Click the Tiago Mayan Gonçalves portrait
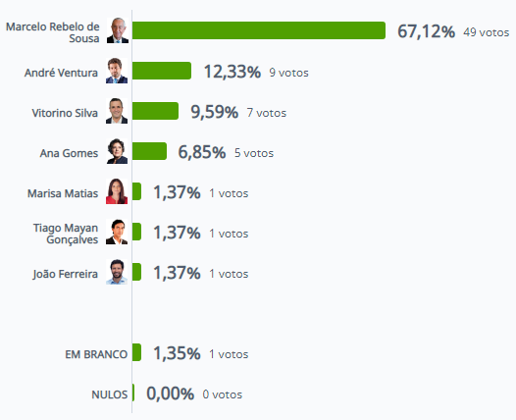The height and width of the screenshot is (420, 516). (x=117, y=232)
